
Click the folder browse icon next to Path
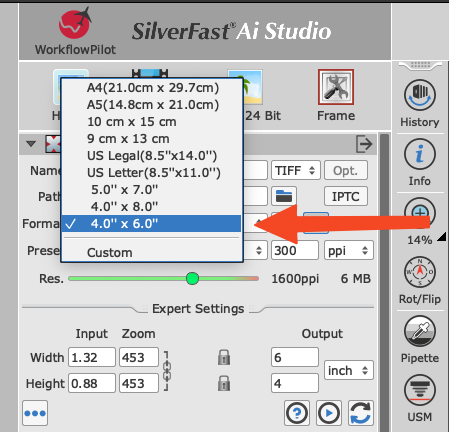[x=284, y=196]
